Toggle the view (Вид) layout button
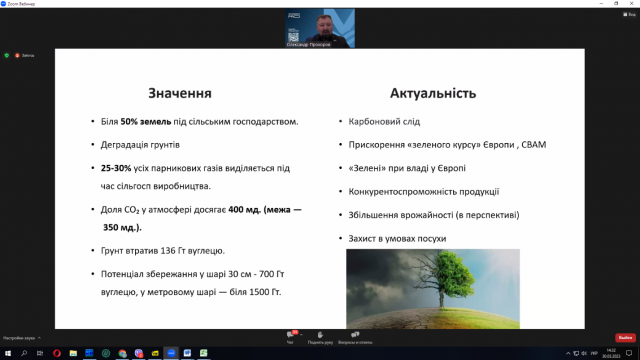 [x=629, y=14]
